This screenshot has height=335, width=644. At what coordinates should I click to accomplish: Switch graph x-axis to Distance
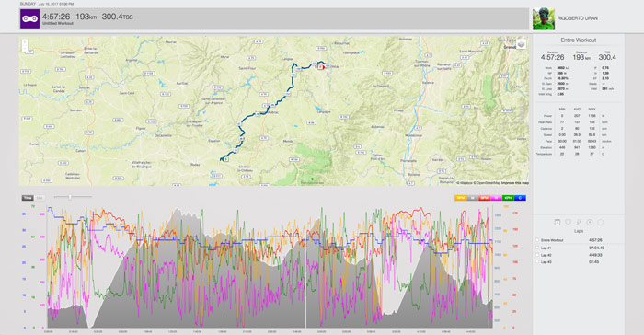[40, 198]
